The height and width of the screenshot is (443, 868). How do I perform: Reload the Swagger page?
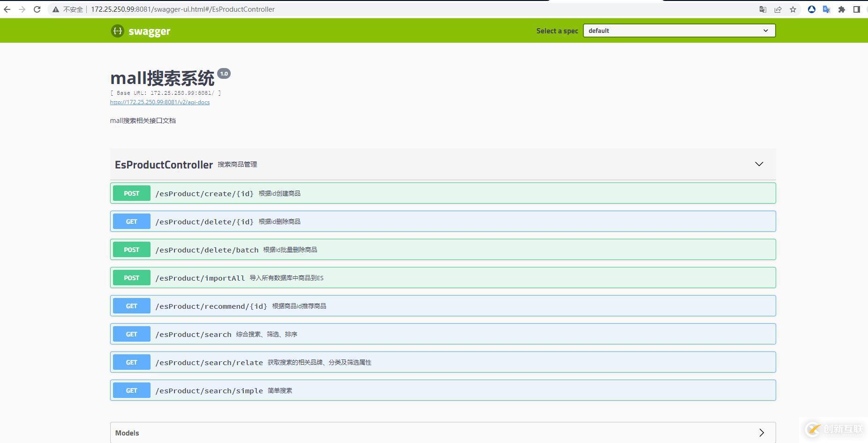pyautogui.click(x=37, y=9)
